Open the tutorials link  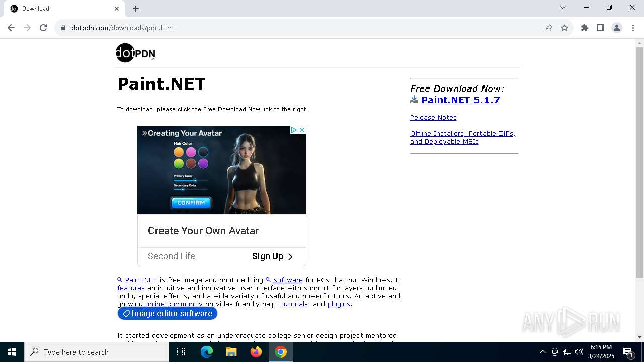coord(294,304)
